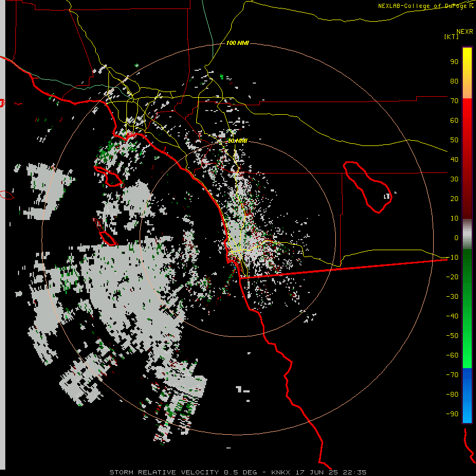Select the 60 value on the velocity scale
The width and height of the screenshot is (476, 476).
(454, 120)
